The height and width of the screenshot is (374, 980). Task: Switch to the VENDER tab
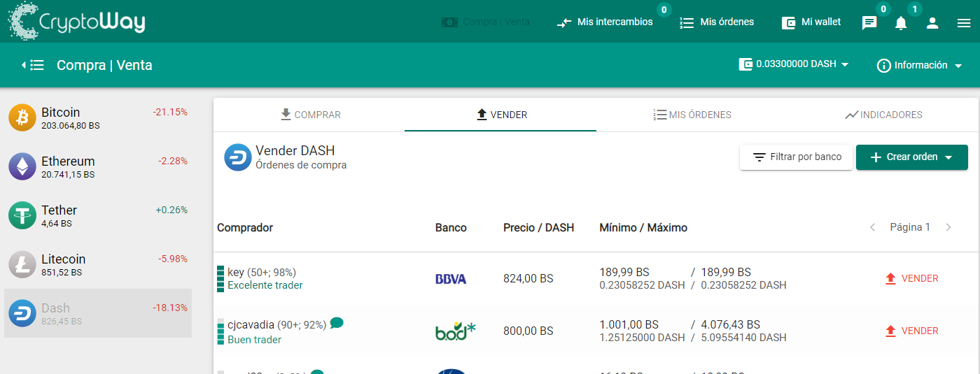(x=500, y=115)
